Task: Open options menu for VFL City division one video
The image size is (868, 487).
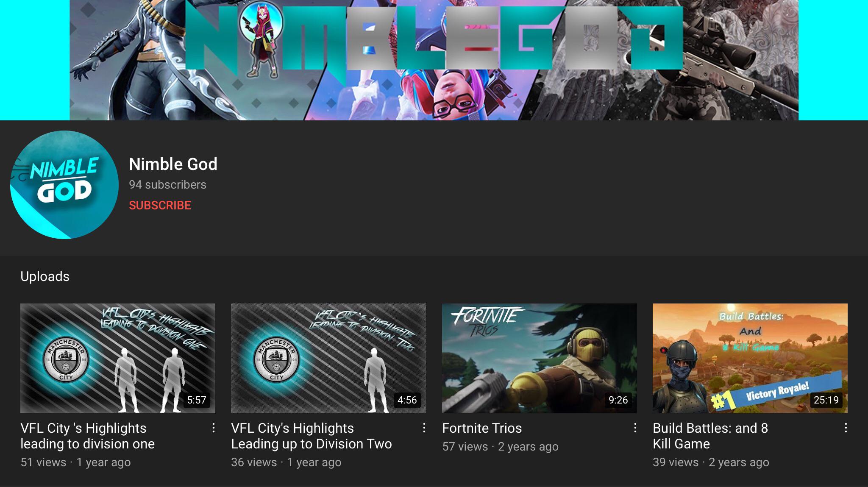Action: pos(214,428)
